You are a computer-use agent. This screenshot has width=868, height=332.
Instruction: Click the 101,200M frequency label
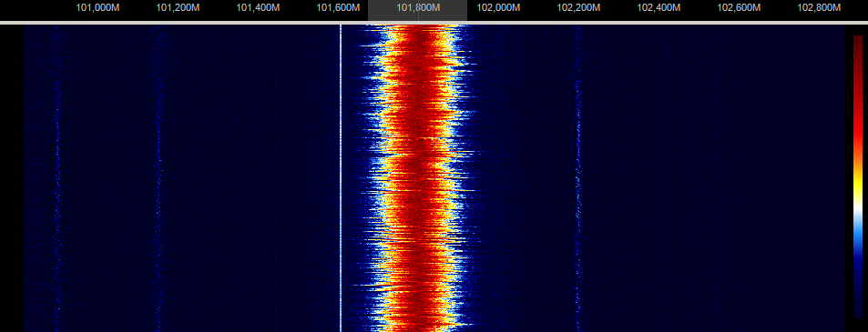pos(179,8)
